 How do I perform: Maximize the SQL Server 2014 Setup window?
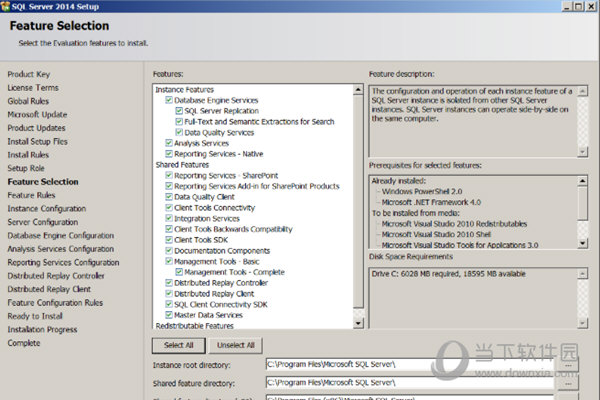pos(579,6)
